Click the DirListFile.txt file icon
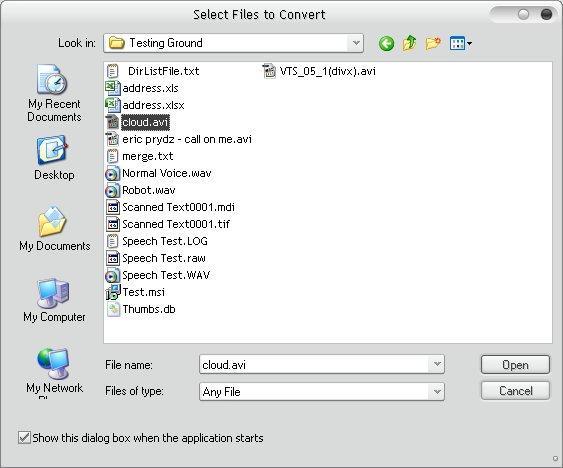Screen dimensions: 563x468 click(112, 71)
